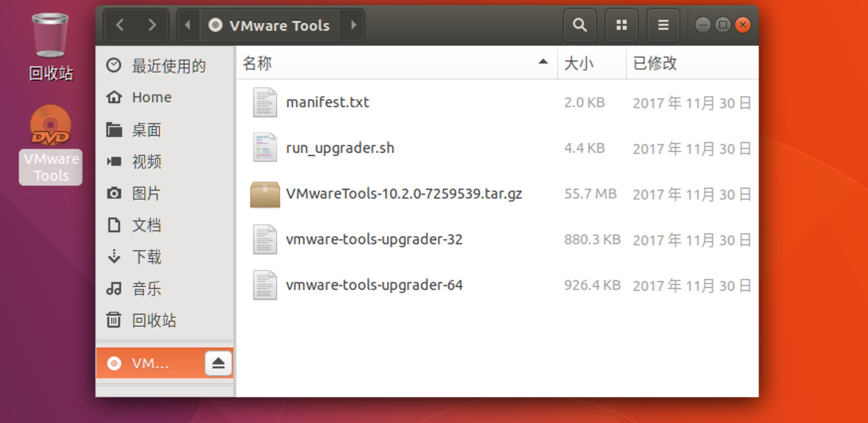Click the path bar left scroll arrow

point(188,25)
